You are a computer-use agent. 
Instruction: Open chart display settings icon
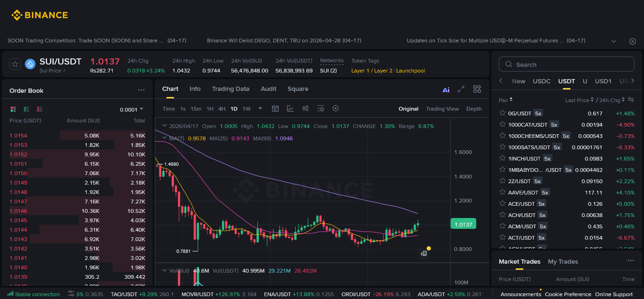tap(321, 109)
